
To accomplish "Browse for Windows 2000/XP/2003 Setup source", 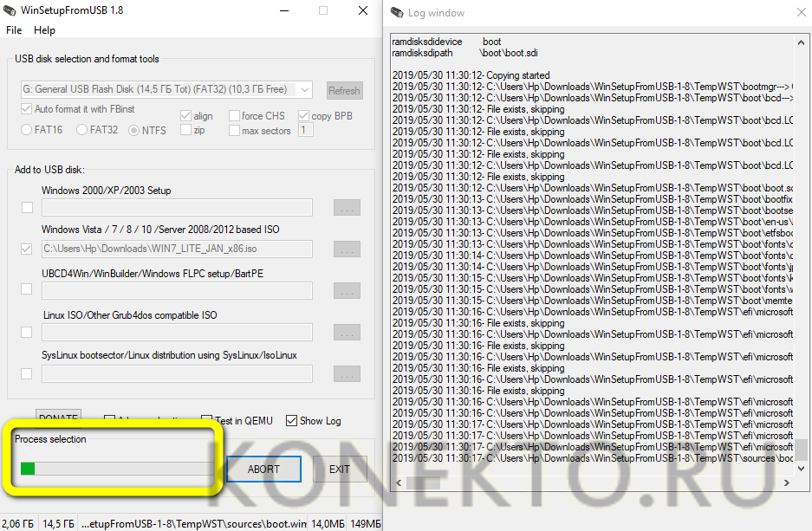I will [347, 208].
